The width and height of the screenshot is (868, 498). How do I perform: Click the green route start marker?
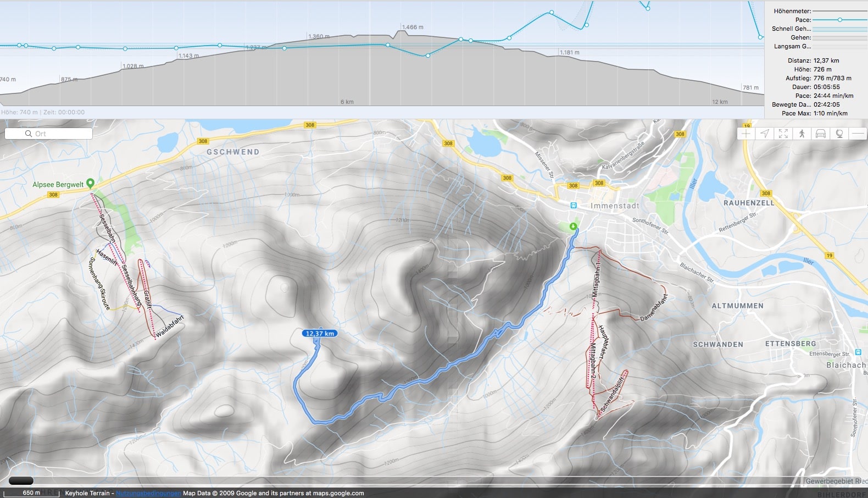(574, 226)
